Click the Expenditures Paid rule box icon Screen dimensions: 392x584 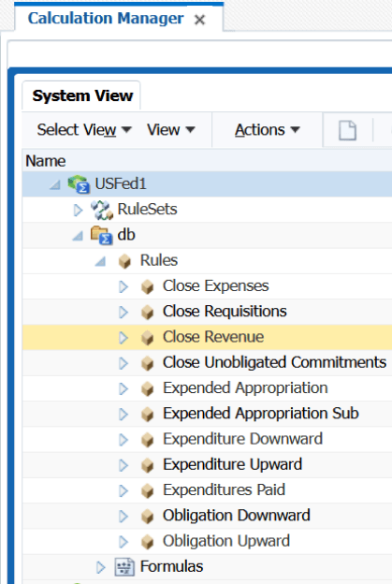point(148,491)
